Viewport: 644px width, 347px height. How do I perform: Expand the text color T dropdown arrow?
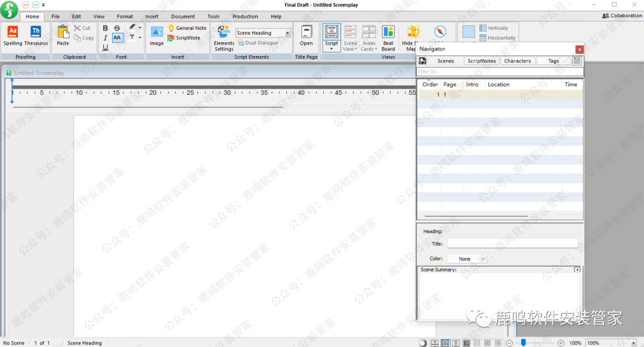click(140, 38)
